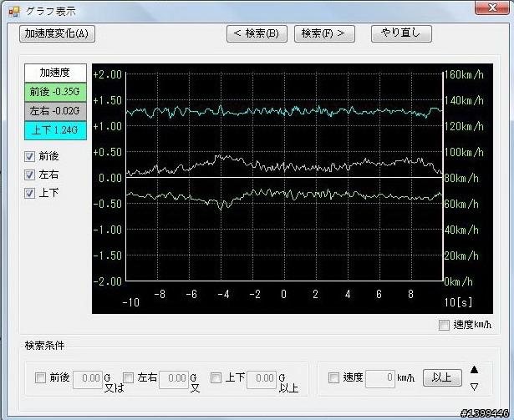Click the やり直し redo button
The height and width of the screenshot is (420, 514).
(401, 33)
